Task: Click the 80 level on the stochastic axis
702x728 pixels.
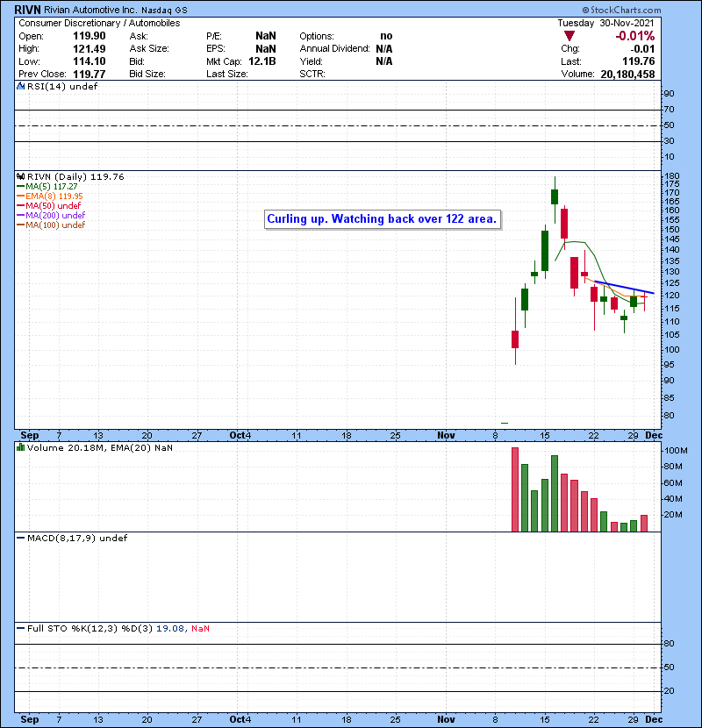Action: point(669,644)
